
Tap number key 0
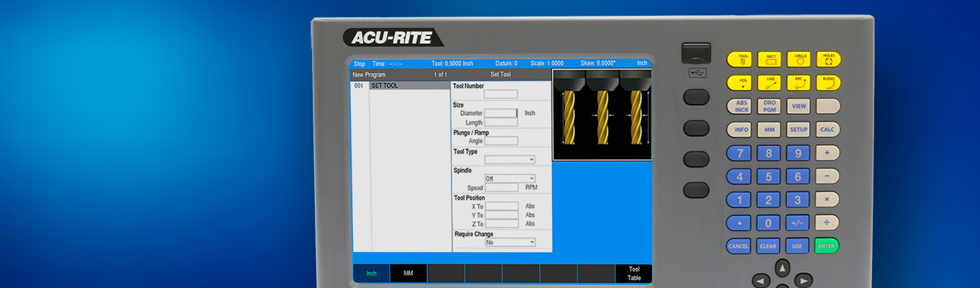(x=769, y=223)
